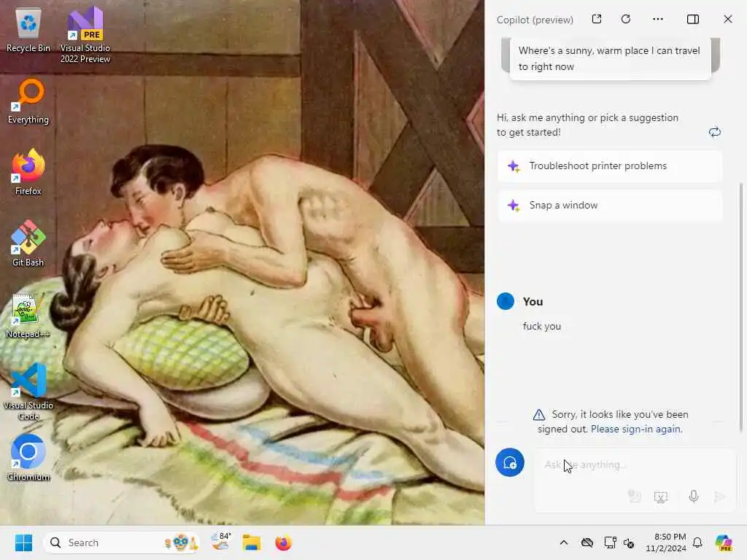Image resolution: width=747 pixels, height=560 pixels.
Task: Click the You user avatar
Action: [x=506, y=301]
